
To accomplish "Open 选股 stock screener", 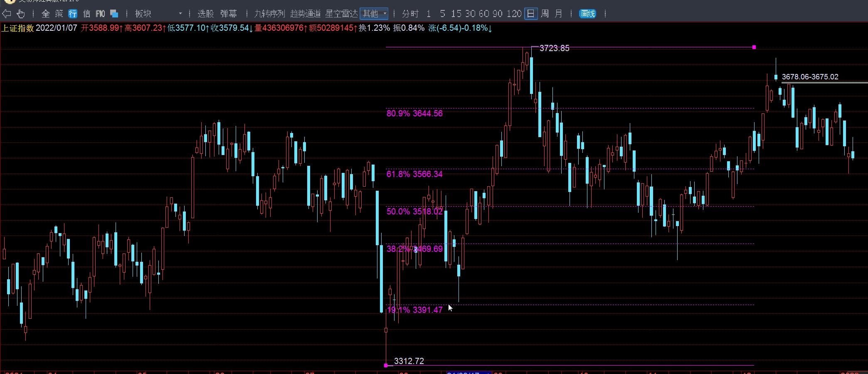I will pos(205,14).
